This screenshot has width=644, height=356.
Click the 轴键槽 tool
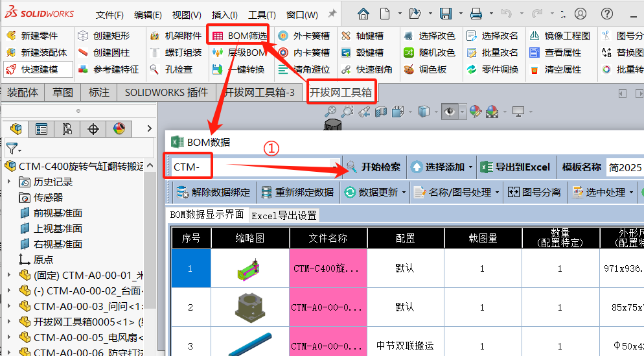coord(362,36)
